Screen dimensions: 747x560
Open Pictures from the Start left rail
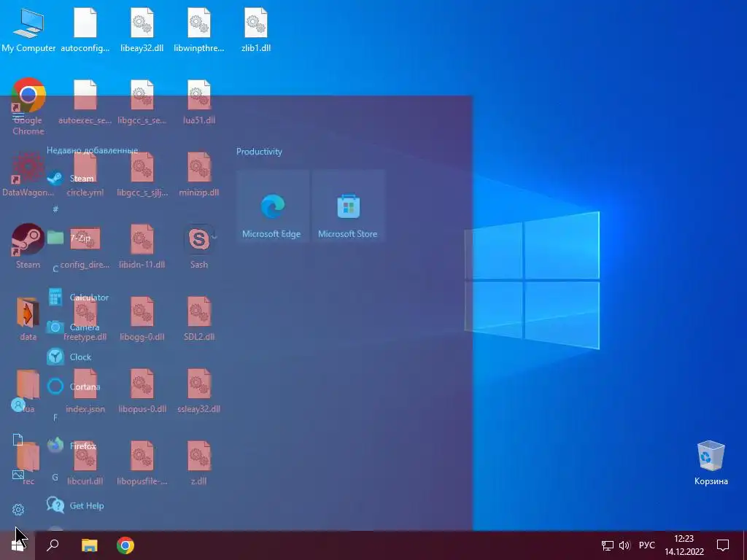tap(18, 474)
